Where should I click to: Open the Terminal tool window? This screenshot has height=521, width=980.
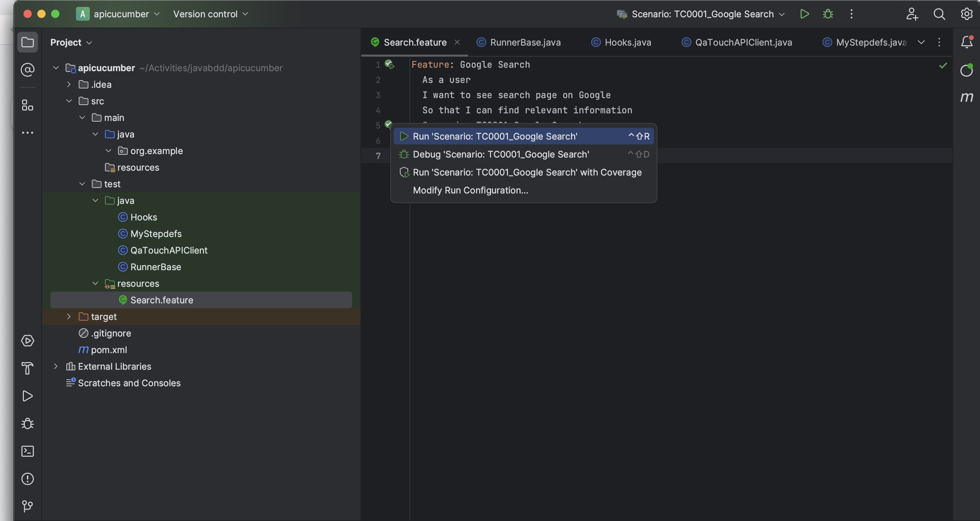[27, 451]
